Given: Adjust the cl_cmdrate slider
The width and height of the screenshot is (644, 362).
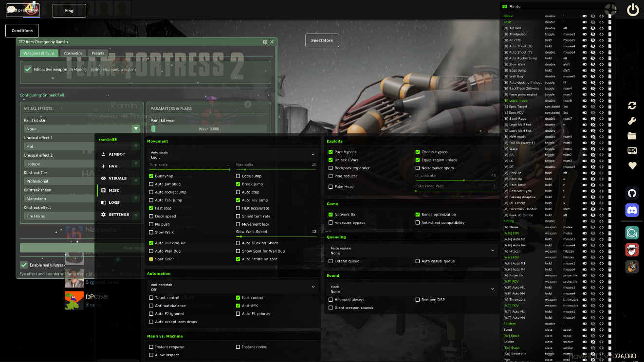Looking at the screenshot, I should coord(456,180).
